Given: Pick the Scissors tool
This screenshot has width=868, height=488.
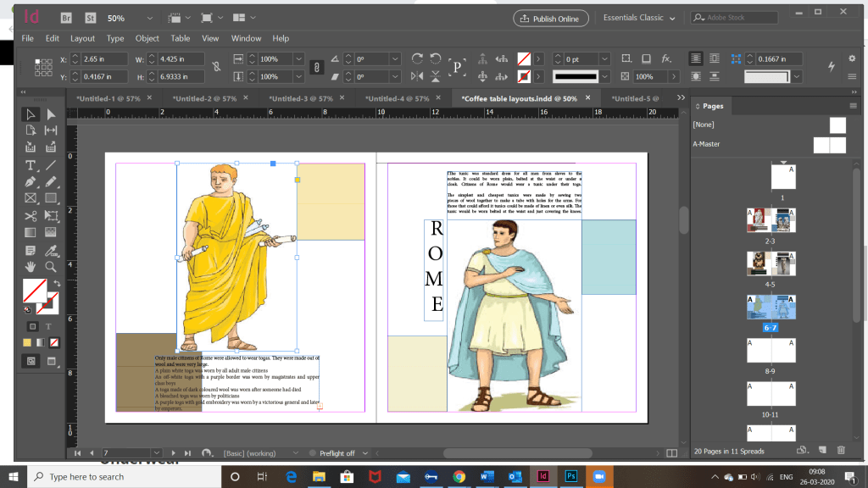Looking at the screenshot, I should click(31, 215).
